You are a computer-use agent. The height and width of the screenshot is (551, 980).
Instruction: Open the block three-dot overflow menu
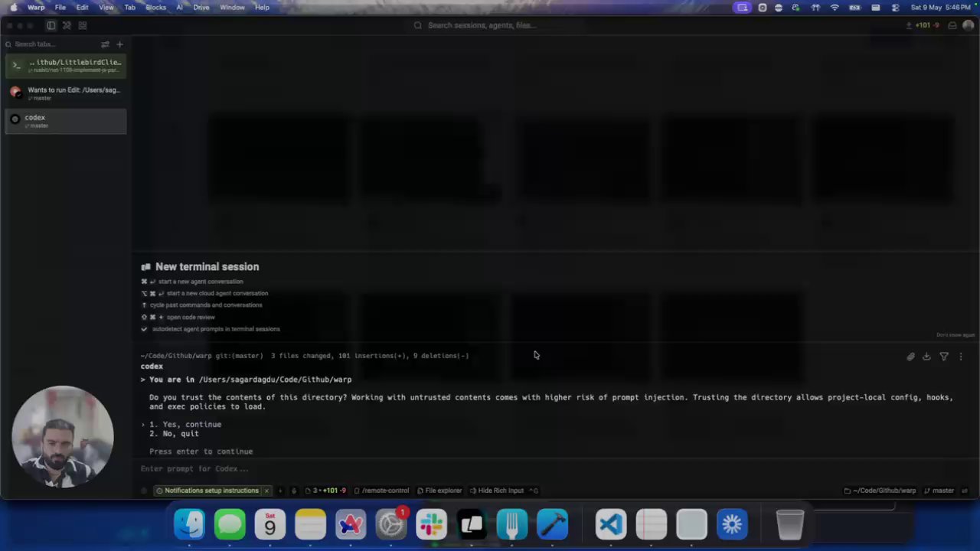tap(961, 357)
